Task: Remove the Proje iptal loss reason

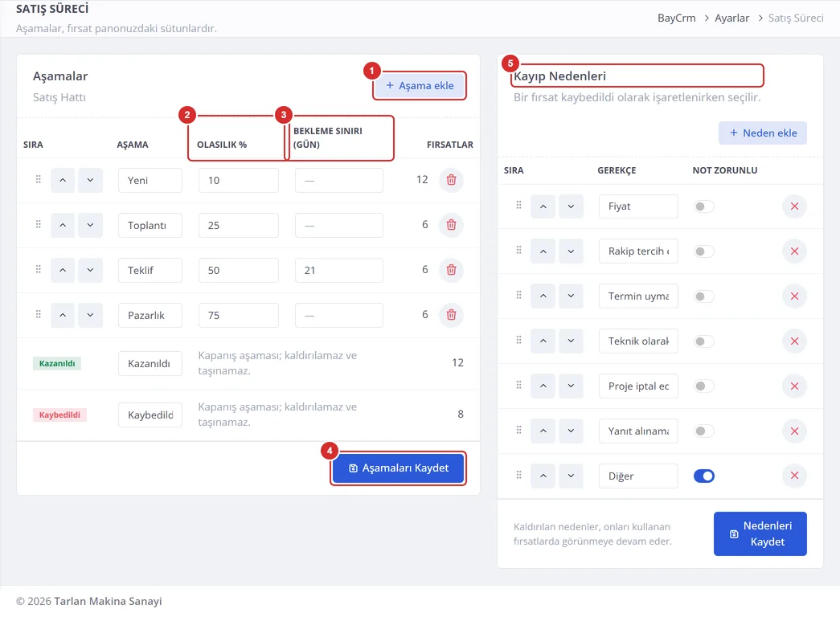Action: pyautogui.click(x=794, y=386)
